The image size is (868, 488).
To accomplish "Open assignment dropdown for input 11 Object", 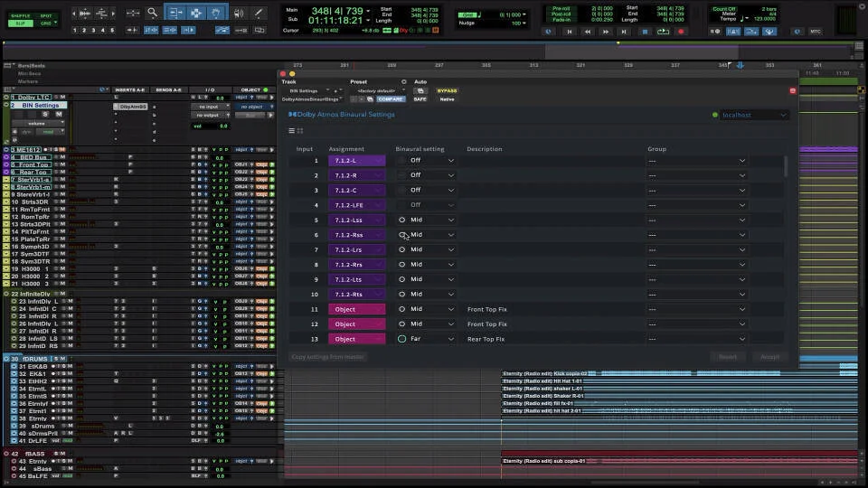I will pyautogui.click(x=356, y=309).
